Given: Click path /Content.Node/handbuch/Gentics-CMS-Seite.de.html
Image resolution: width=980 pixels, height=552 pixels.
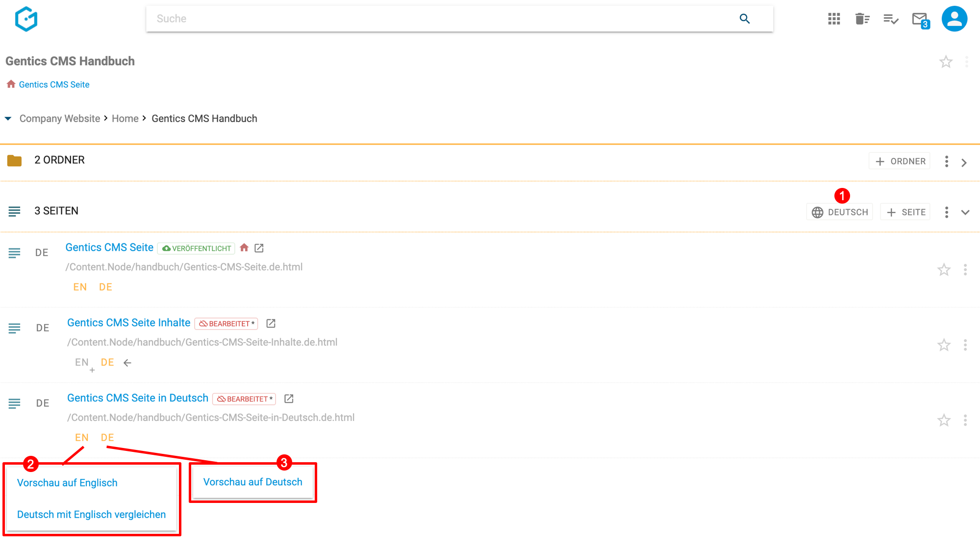Looking at the screenshot, I should click(x=184, y=267).
